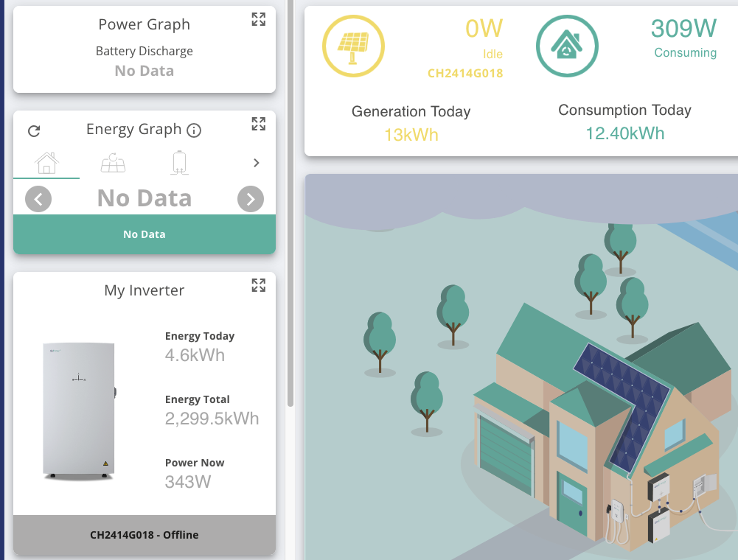The width and height of the screenshot is (738, 560).
Task: Click the yellow CH2414G018 serial label
Action: 465,74
